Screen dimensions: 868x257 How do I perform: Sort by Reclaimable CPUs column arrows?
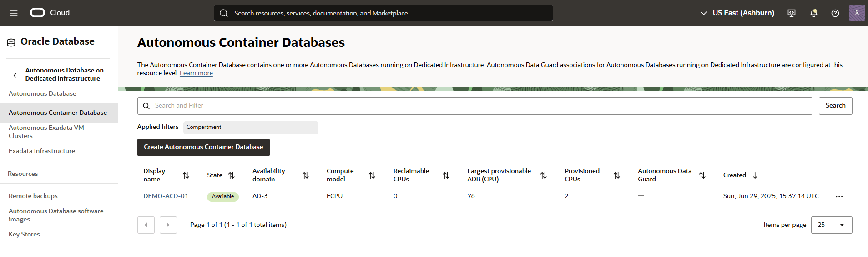[446, 175]
